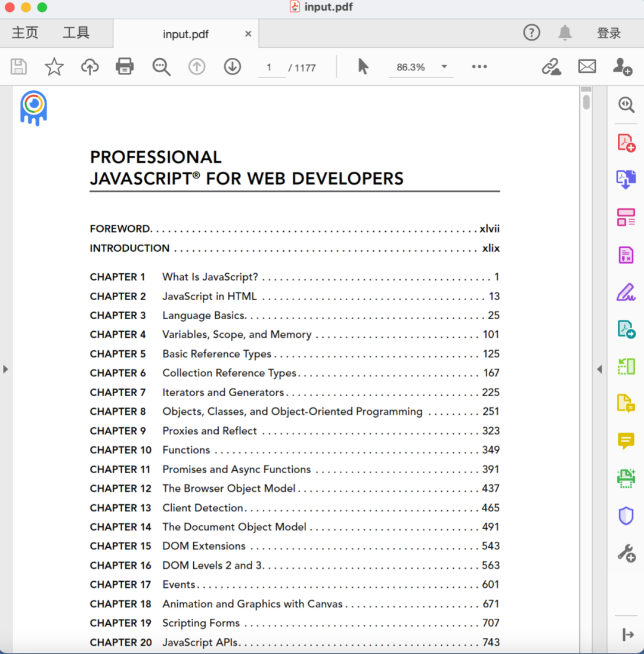Switch to the 主页 tab

(25, 33)
